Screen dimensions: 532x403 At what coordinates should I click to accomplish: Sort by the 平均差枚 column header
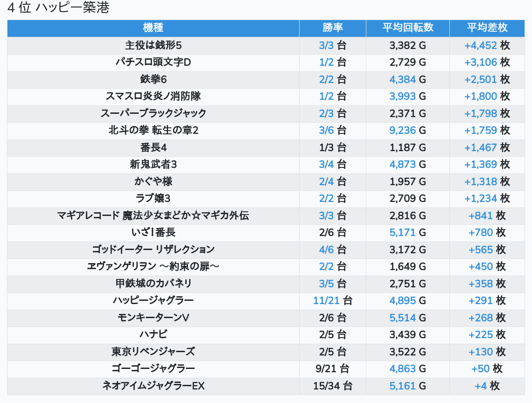487,28
